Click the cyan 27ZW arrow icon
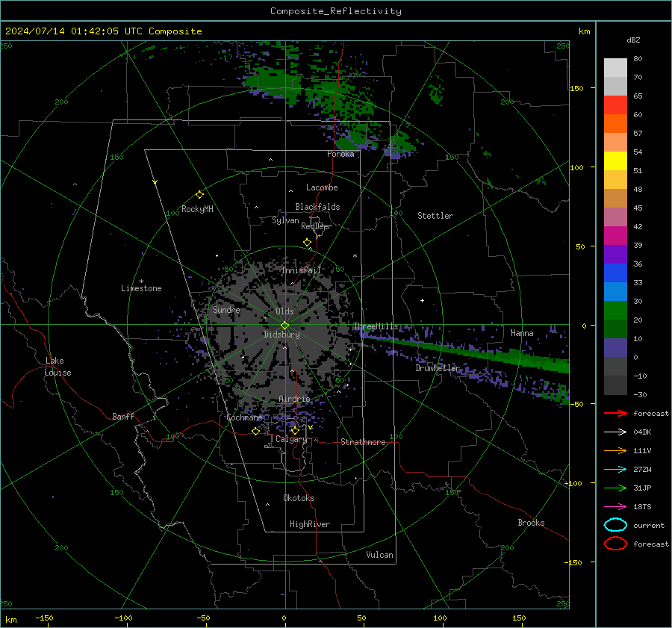The image size is (672, 628). click(x=615, y=470)
